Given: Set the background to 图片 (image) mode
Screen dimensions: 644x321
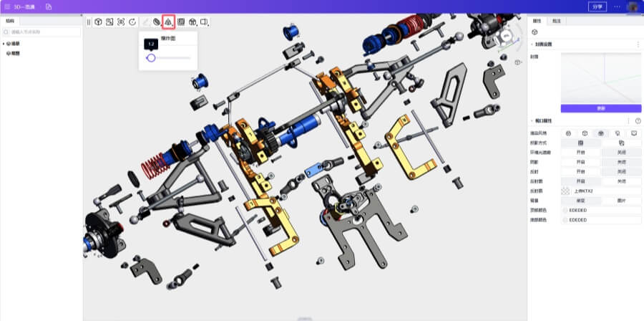Looking at the screenshot, I should point(621,201).
